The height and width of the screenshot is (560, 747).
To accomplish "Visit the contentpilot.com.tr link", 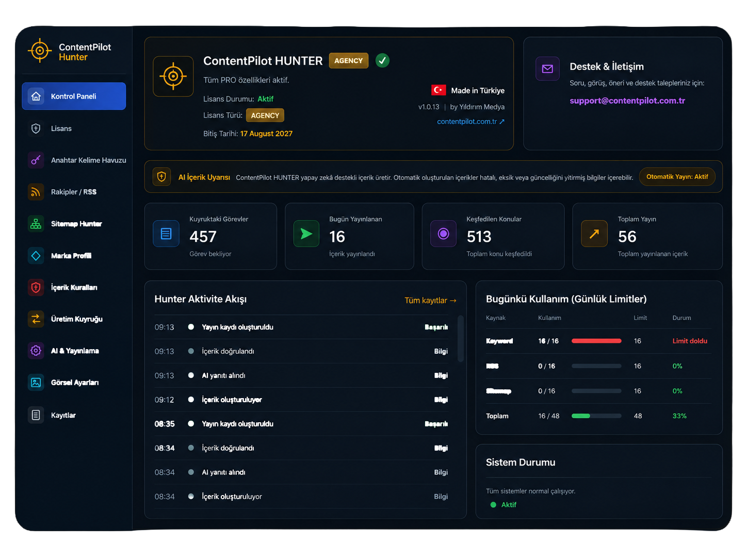I will [x=470, y=122].
